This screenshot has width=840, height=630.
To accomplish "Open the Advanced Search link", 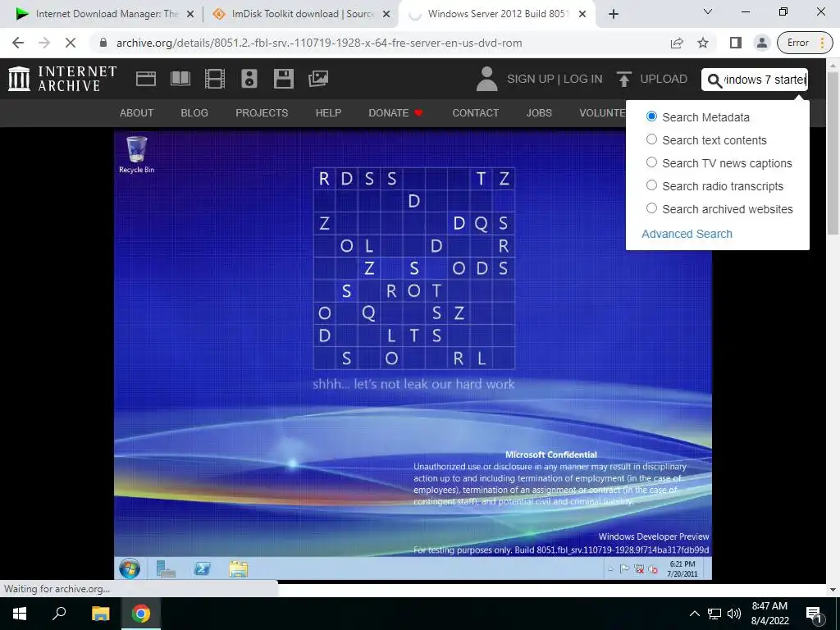I will 687,234.
